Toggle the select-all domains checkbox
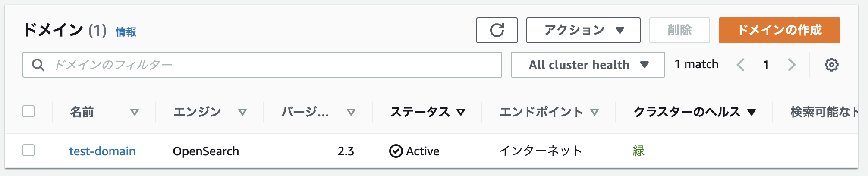This screenshot has width=868, height=176. pos(28,111)
